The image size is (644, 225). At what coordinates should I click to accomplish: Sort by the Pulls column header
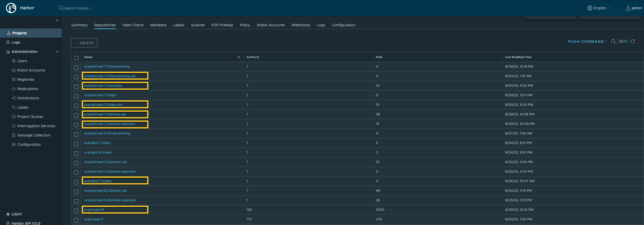point(379,57)
